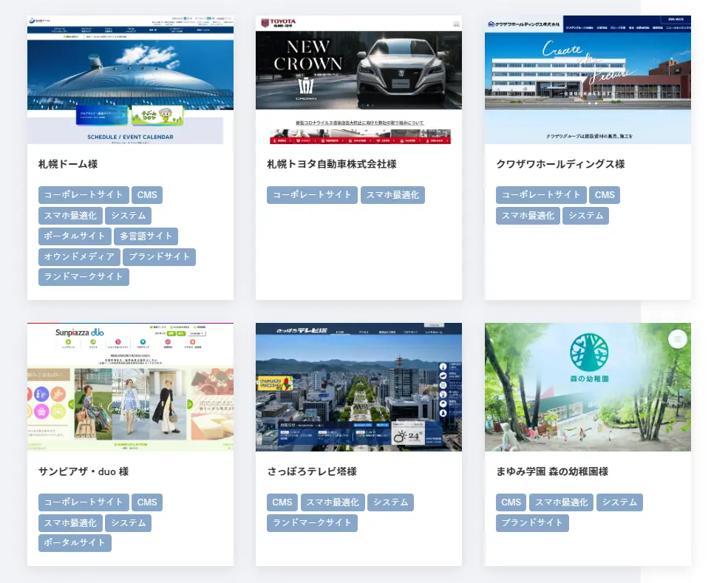Select コーポレートサイト tag under クワザワホールディングス

tap(541, 195)
